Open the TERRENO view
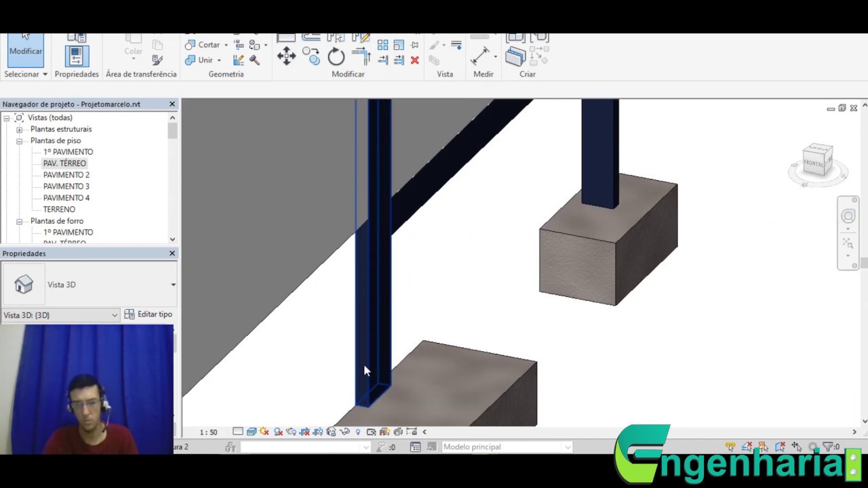The image size is (868, 488). (59, 209)
